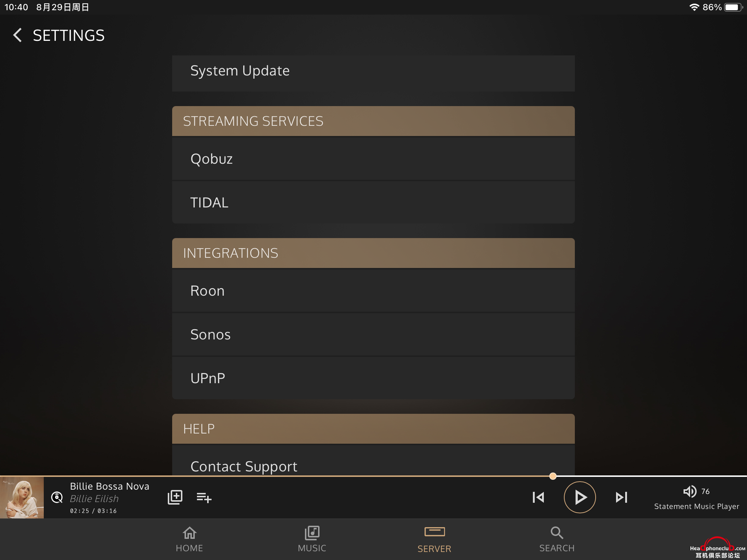The image size is (747, 560).
Task: Go back using the Settings back arrow
Action: (18, 35)
